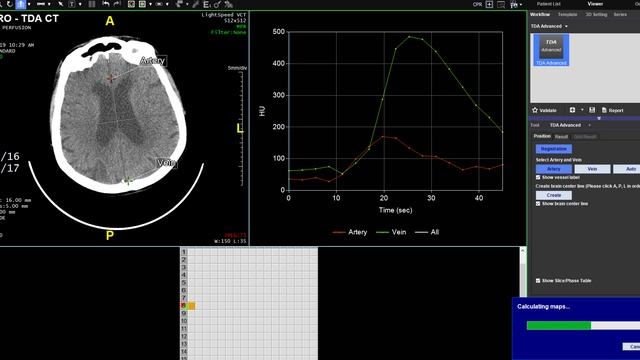The height and width of the screenshot is (360, 640).
Task: Switch to Viewer tab
Action: pyautogui.click(x=595, y=4)
